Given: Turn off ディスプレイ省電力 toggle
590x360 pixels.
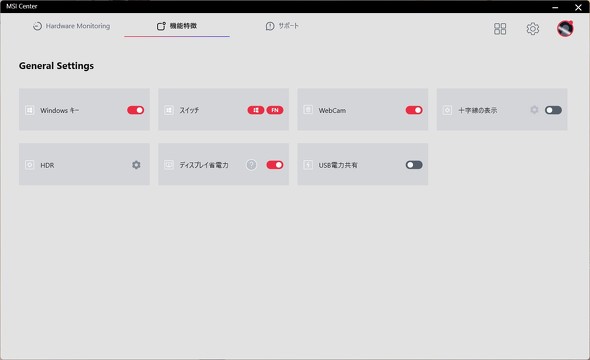Looking at the screenshot, I should 275,165.
